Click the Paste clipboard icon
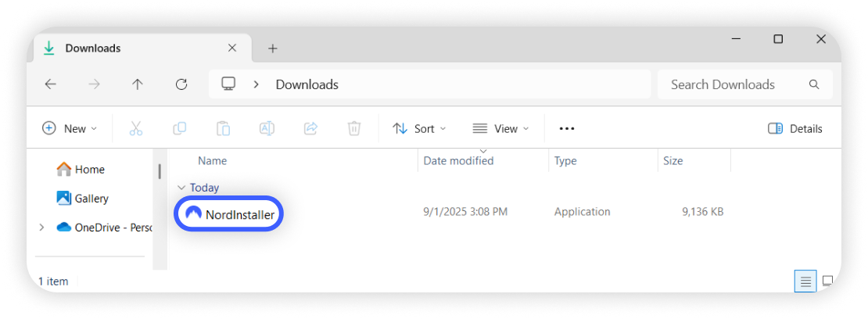Screen dimensions: 868x319 click(223, 128)
